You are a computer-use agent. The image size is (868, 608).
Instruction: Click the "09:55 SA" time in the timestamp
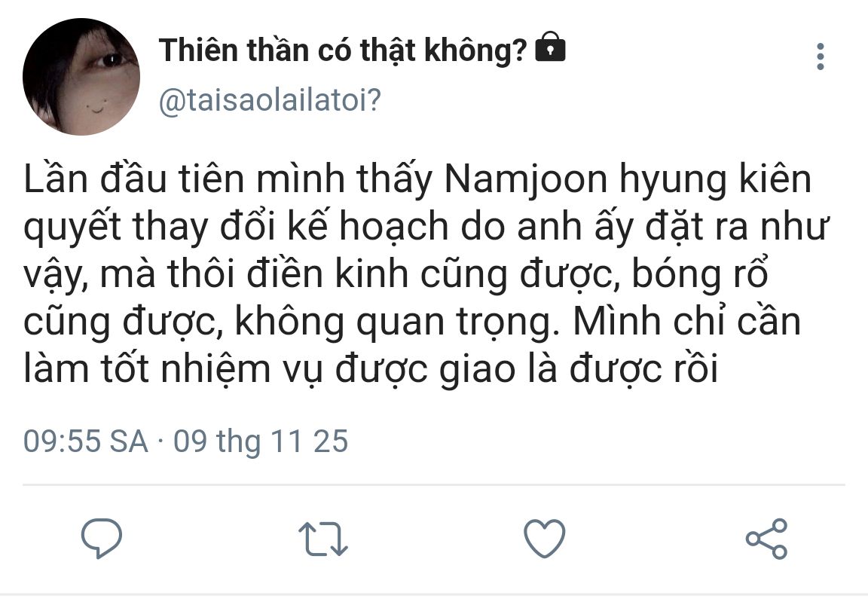(86, 441)
